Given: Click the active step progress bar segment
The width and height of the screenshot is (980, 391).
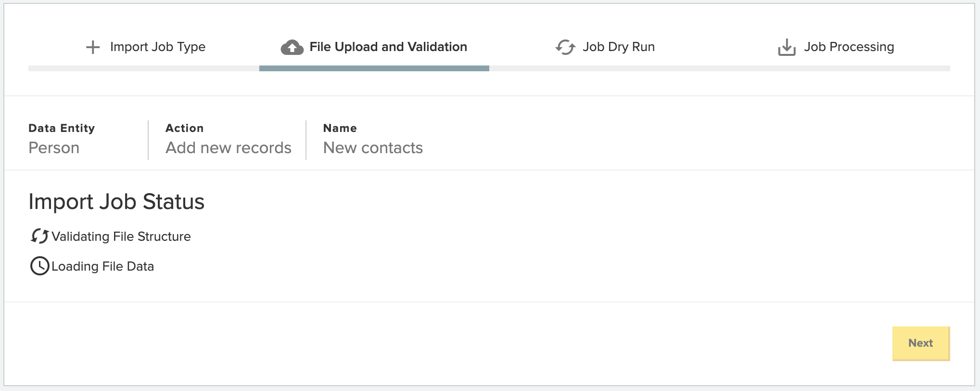Looking at the screenshot, I should (374, 68).
